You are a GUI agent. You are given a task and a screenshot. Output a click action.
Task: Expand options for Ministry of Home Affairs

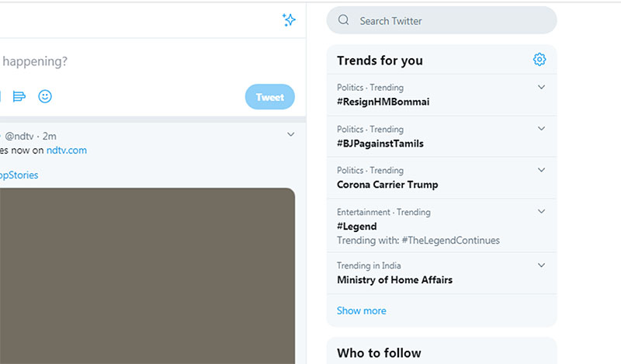[542, 265]
